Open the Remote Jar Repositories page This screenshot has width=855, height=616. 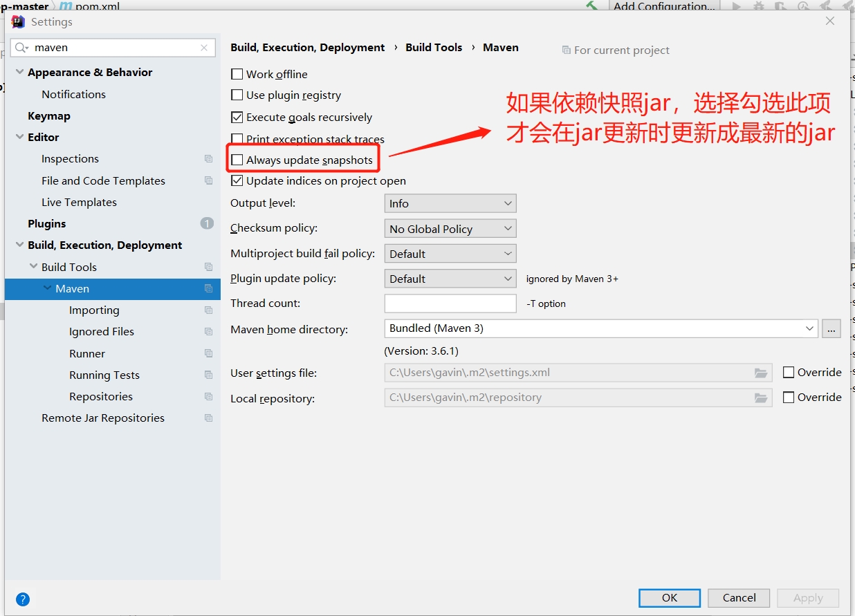click(103, 418)
